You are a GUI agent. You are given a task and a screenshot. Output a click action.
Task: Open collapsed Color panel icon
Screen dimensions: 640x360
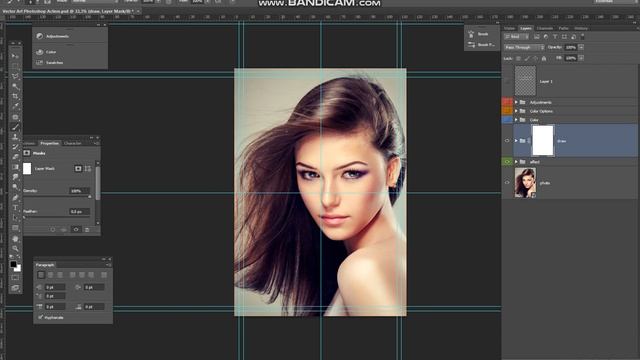pos(40,52)
